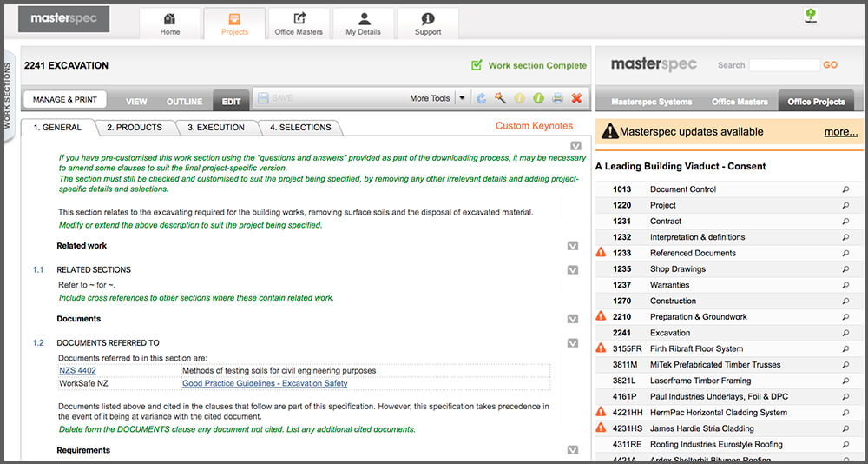Open the More Tools dropdown arrow
Viewport: 868px width, 464px height.
pos(462,99)
